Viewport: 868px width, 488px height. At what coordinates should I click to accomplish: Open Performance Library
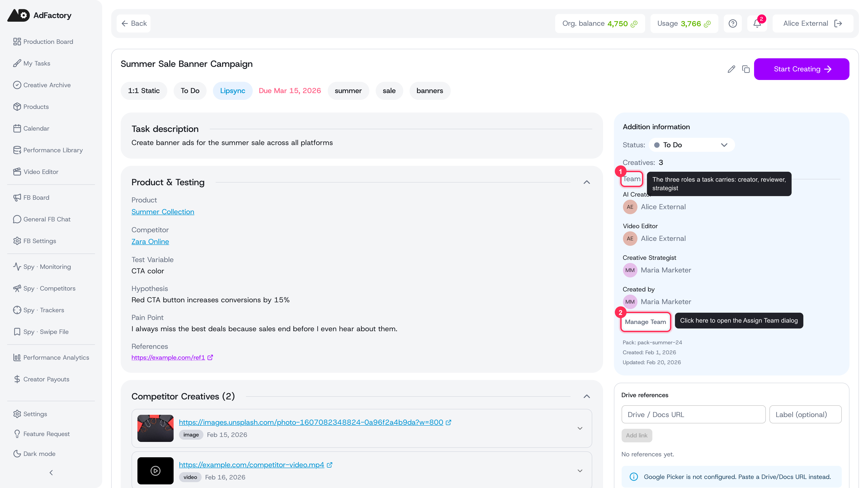pos(48,150)
